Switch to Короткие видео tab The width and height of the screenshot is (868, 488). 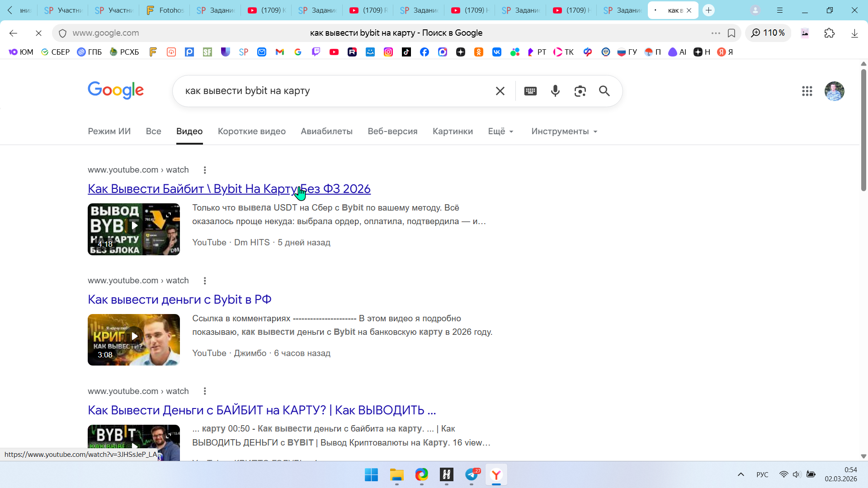coord(251,131)
